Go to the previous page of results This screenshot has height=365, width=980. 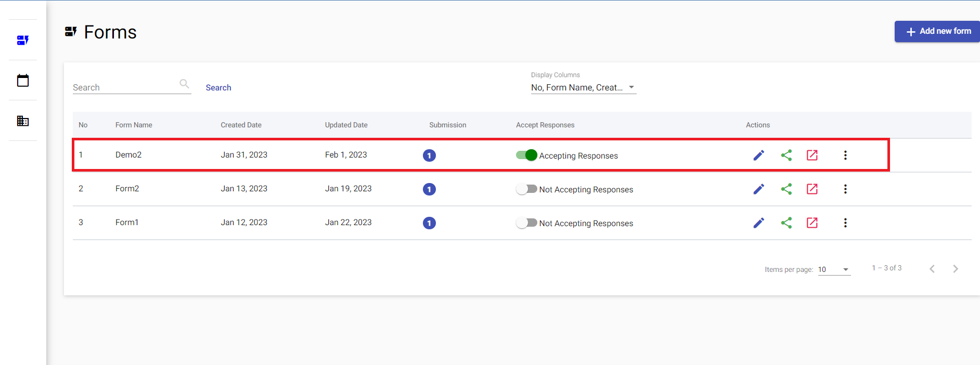click(x=932, y=269)
